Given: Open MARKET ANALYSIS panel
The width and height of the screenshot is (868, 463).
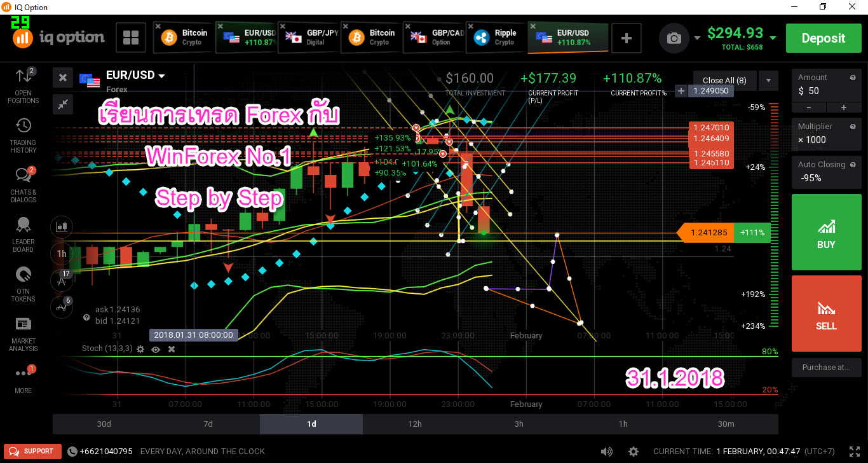Looking at the screenshot, I should coord(23,331).
